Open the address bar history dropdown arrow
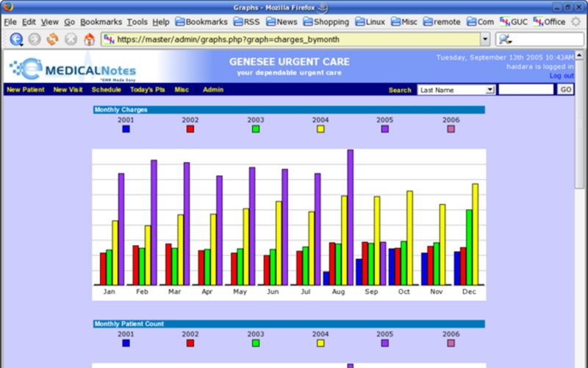This screenshot has height=368, width=588. click(x=485, y=39)
